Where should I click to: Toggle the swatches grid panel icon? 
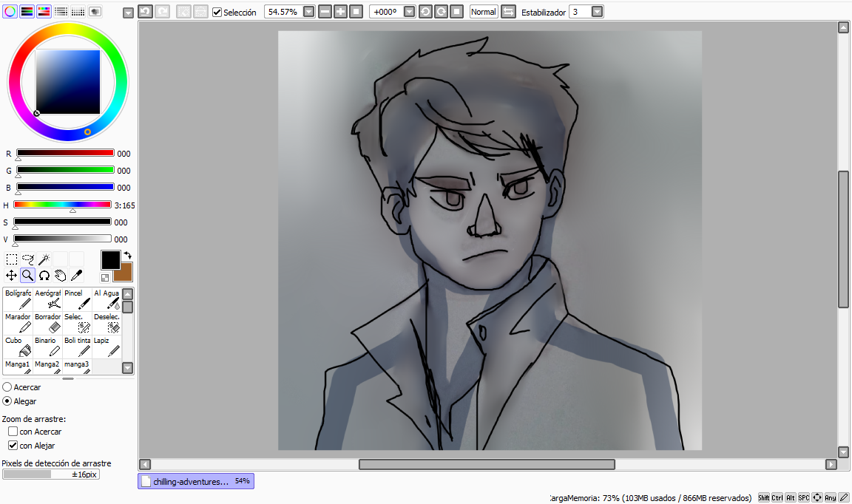point(78,11)
